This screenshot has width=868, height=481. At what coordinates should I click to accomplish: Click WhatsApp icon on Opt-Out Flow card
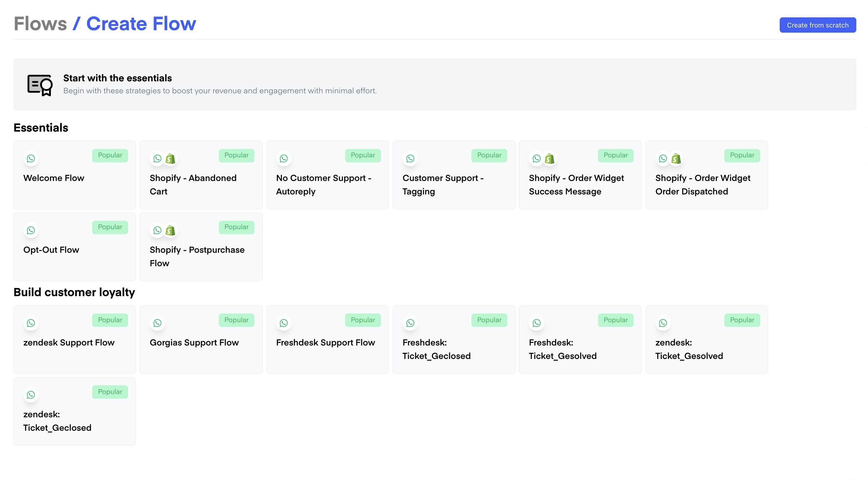31,230
